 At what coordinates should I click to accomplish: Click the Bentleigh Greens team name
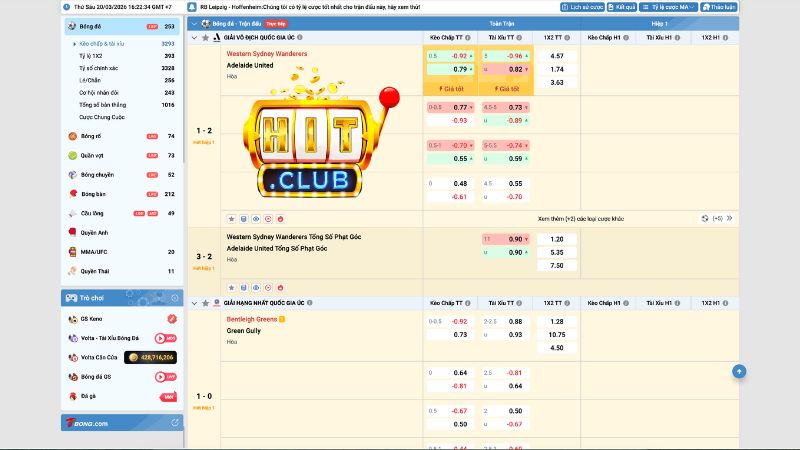[252, 319]
